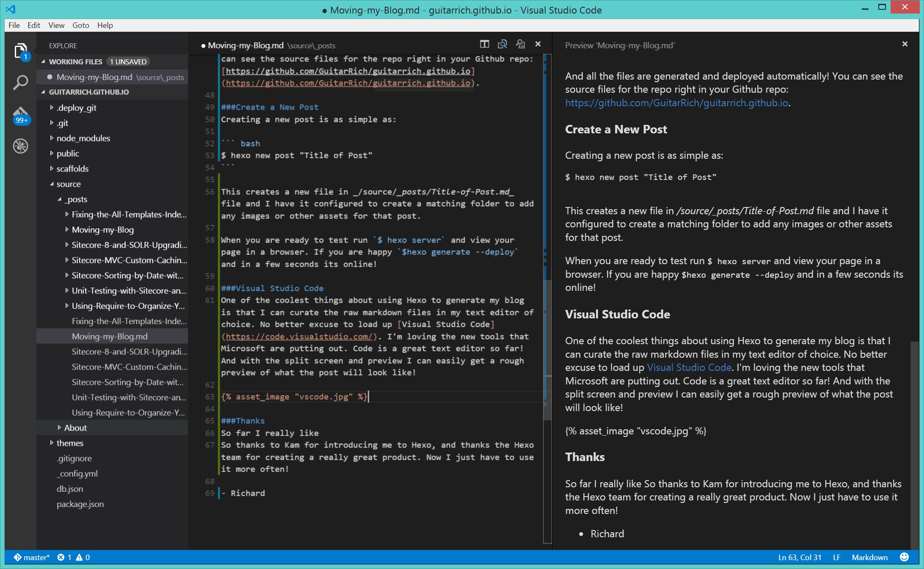Click the Visual Studio Code logo in title bar
The image size is (924, 569).
[11, 9]
